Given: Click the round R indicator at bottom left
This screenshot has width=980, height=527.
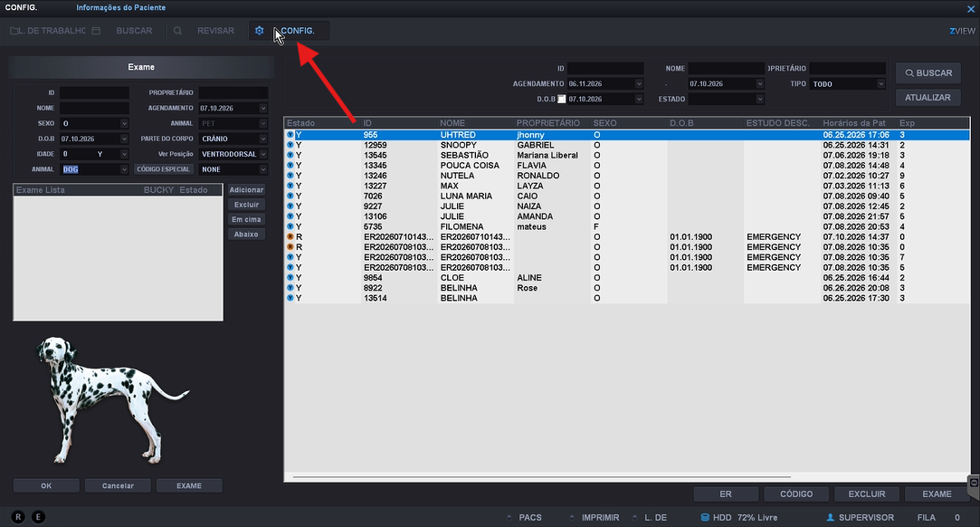Looking at the screenshot, I should click(18, 517).
